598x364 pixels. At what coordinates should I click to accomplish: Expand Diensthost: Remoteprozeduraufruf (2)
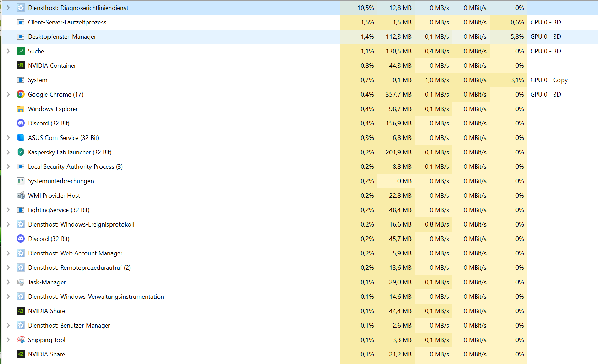coord(8,267)
